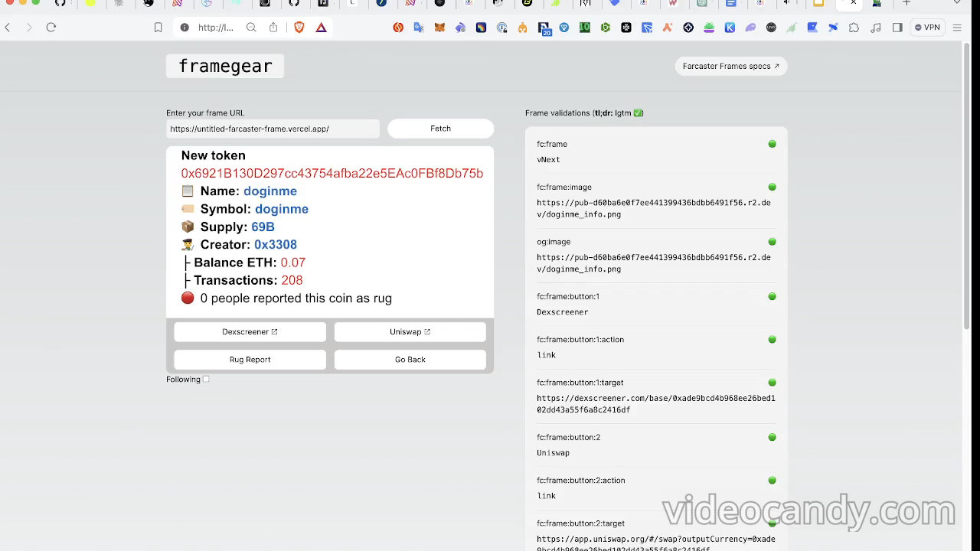
Task: Click the token contract address text
Action: (x=332, y=174)
